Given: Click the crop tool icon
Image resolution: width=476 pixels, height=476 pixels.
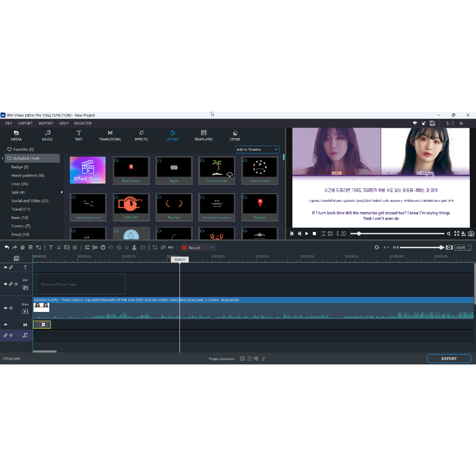Looking at the screenshot, I should click(155, 247).
